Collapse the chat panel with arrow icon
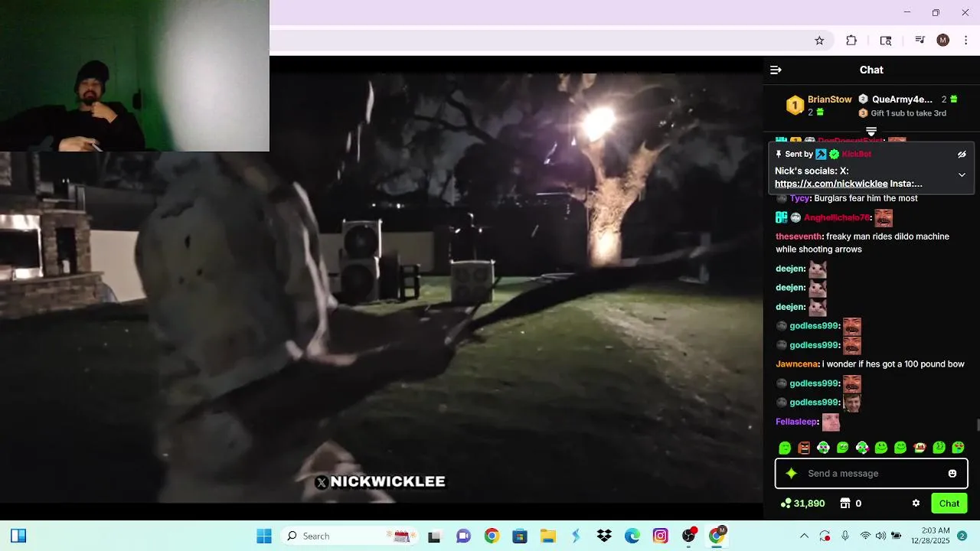Viewport: 980px width, 551px height. (776, 70)
